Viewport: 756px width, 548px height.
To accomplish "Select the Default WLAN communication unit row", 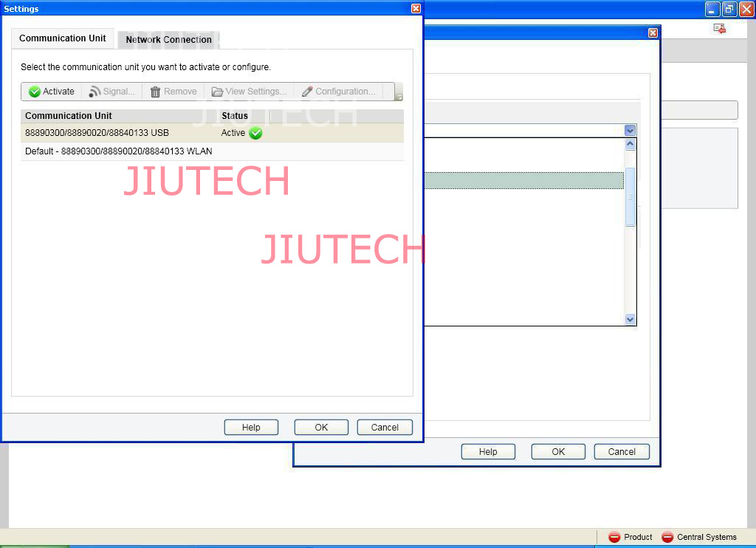I will click(x=118, y=151).
